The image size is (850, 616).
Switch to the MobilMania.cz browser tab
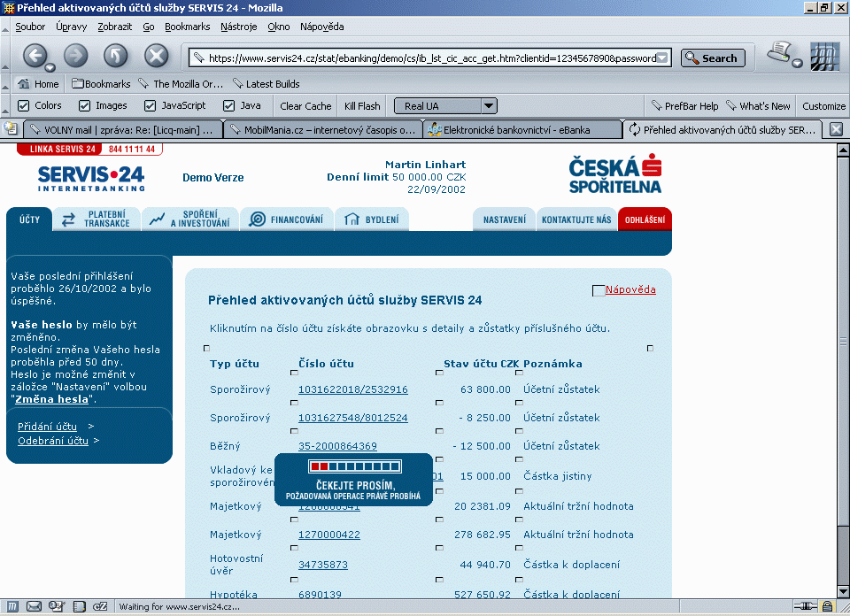[x=323, y=130]
